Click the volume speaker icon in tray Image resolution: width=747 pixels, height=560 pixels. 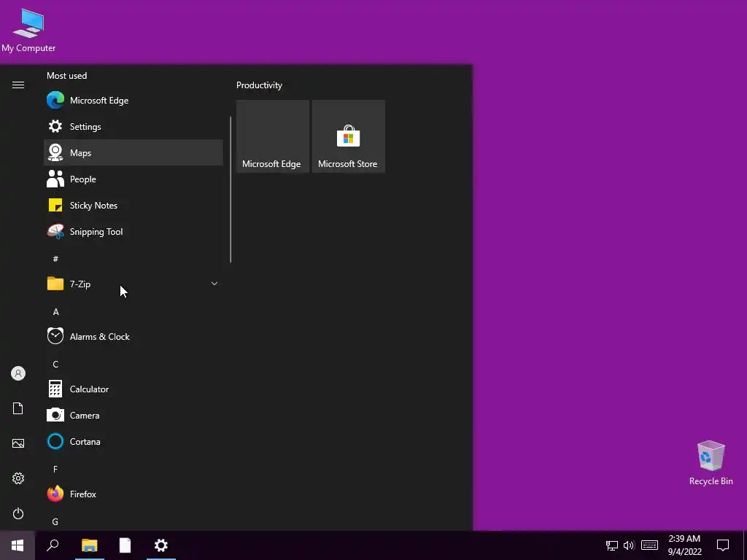pos(629,545)
